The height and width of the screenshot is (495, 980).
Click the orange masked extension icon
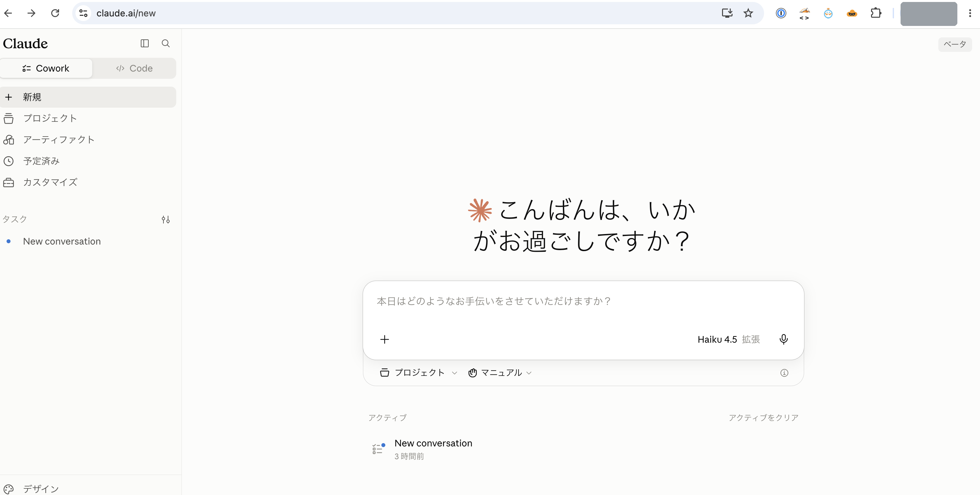pos(852,14)
